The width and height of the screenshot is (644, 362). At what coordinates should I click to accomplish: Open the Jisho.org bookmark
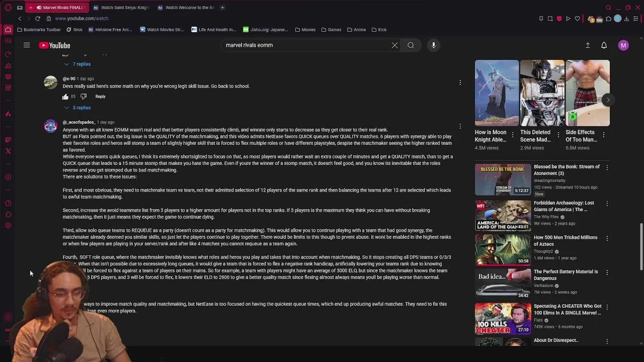point(265,30)
